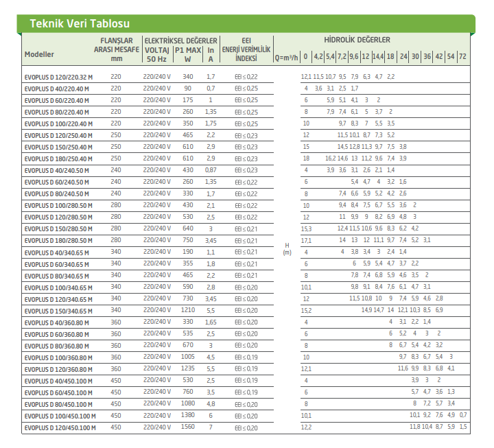Click P1 MAX value '1005'

(x=188, y=357)
